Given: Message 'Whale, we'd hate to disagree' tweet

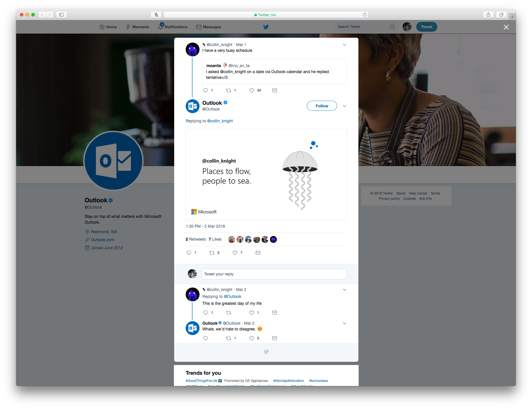Looking at the screenshot, I should [275, 338].
